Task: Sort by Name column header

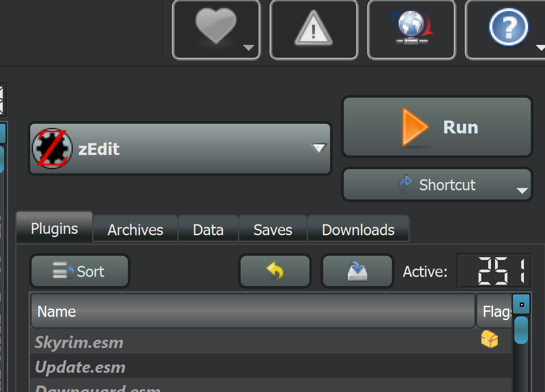Action: (253, 311)
